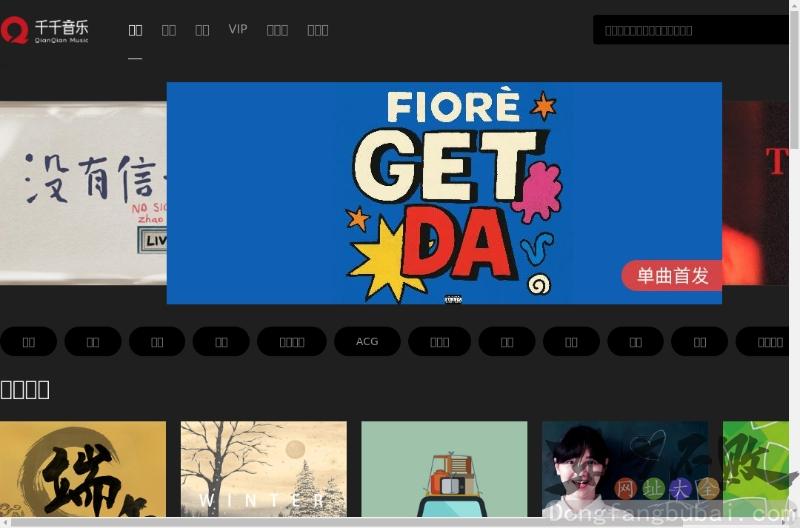Show the next red banner slide

pyautogui.click(x=755, y=192)
